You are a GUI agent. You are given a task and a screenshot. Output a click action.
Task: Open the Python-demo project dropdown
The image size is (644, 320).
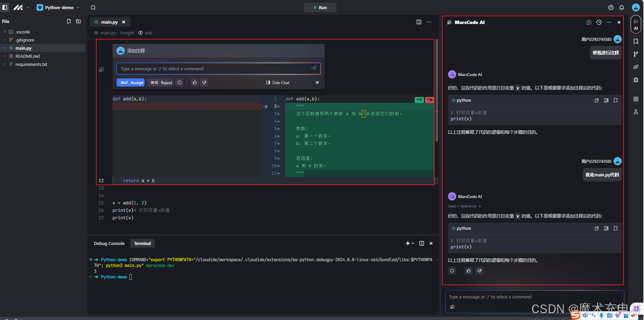[x=58, y=7]
